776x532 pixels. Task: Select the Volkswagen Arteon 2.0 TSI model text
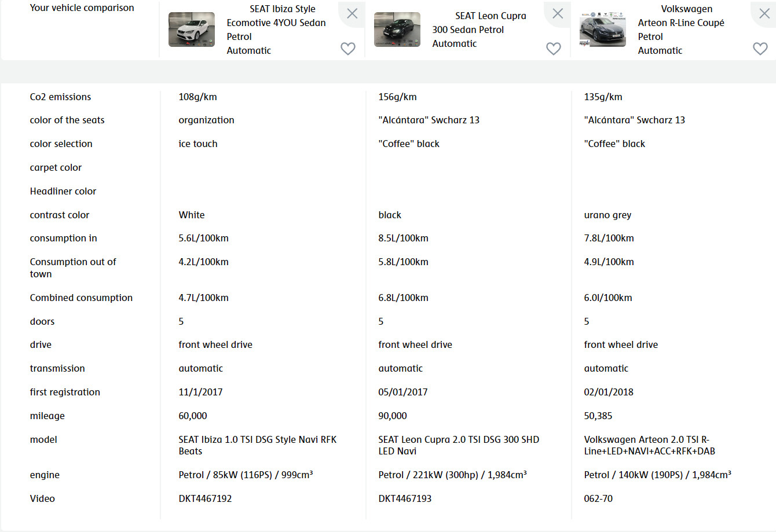650,446
